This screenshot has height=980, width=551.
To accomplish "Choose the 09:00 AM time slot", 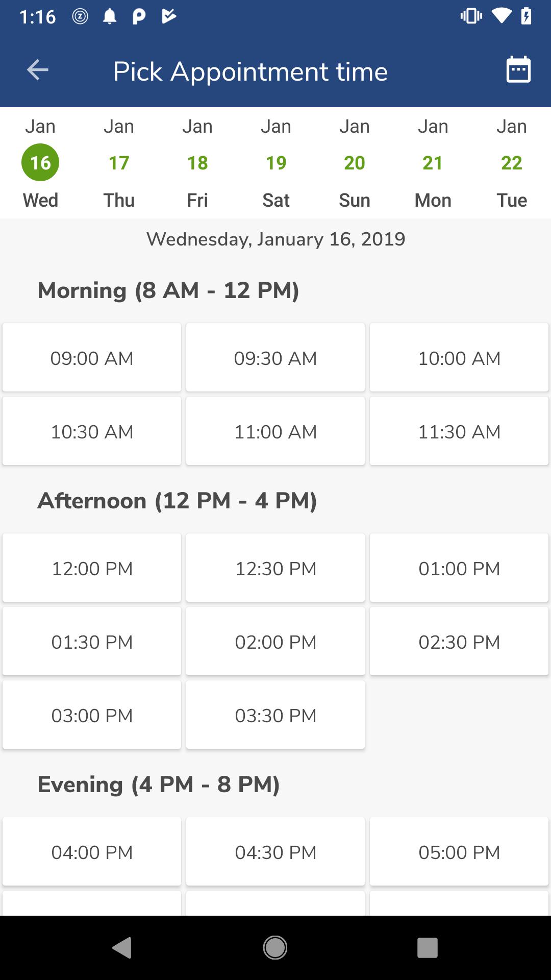I will 92,357.
